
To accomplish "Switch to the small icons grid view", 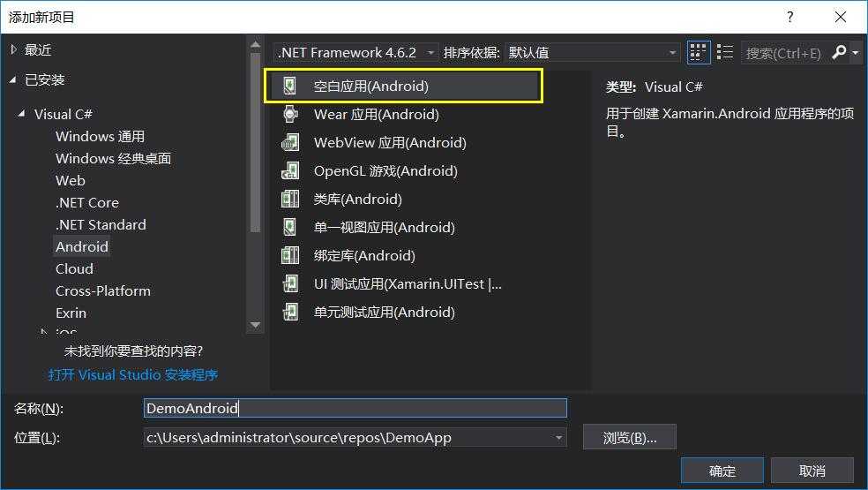I will click(698, 53).
